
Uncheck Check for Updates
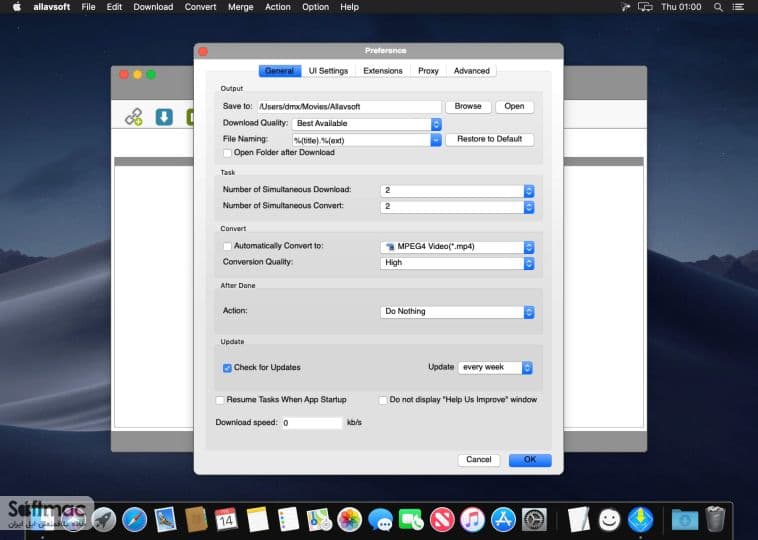(x=227, y=368)
